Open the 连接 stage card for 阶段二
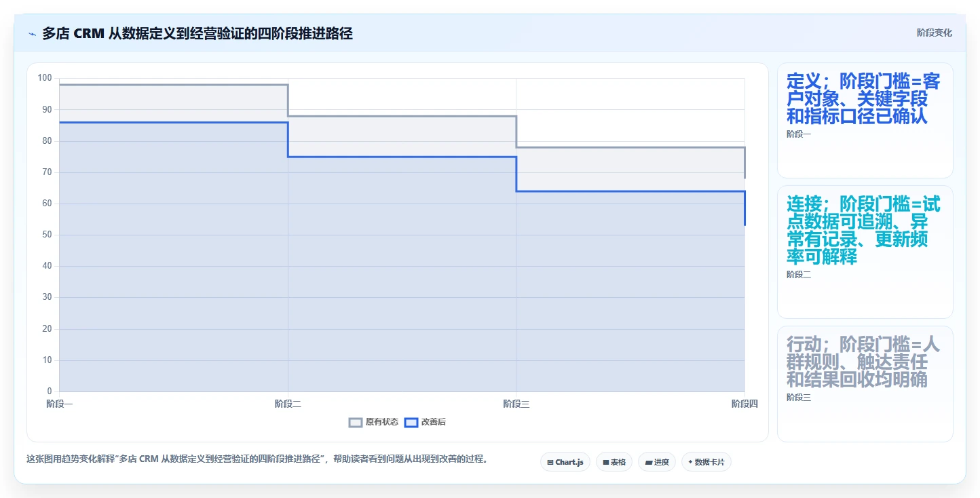 pyautogui.click(x=865, y=252)
